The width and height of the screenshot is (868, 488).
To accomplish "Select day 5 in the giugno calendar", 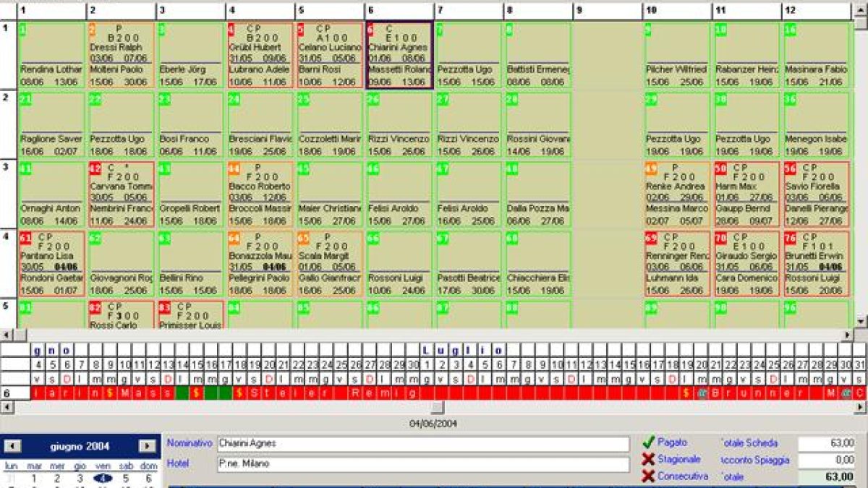I will point(126,478).
